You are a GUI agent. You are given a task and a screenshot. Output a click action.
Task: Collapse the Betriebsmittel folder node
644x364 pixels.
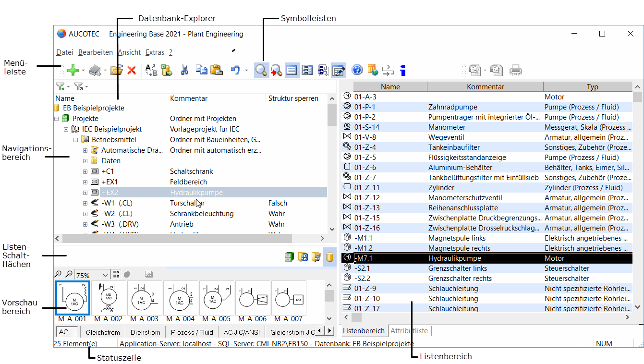76,140
